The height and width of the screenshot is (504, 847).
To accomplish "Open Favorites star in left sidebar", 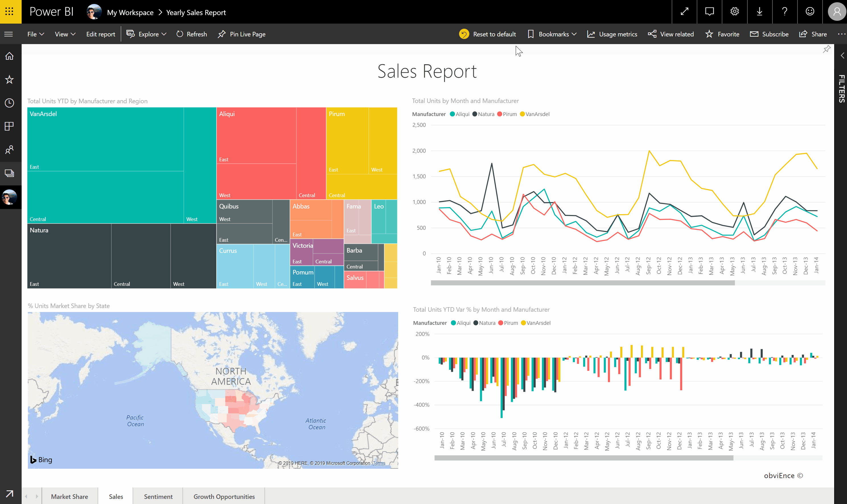I will coord(9,79).
